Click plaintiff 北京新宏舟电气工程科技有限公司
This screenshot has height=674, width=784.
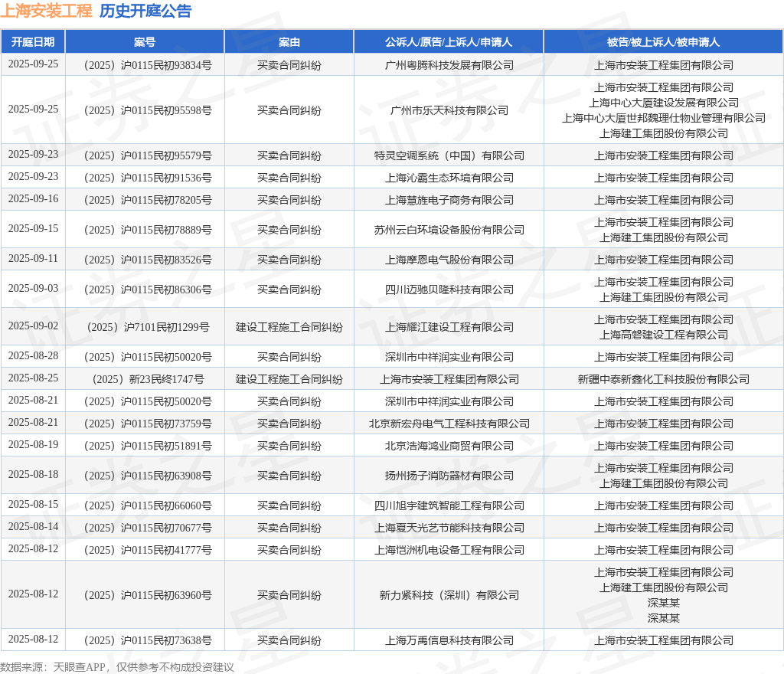[449, 424]
